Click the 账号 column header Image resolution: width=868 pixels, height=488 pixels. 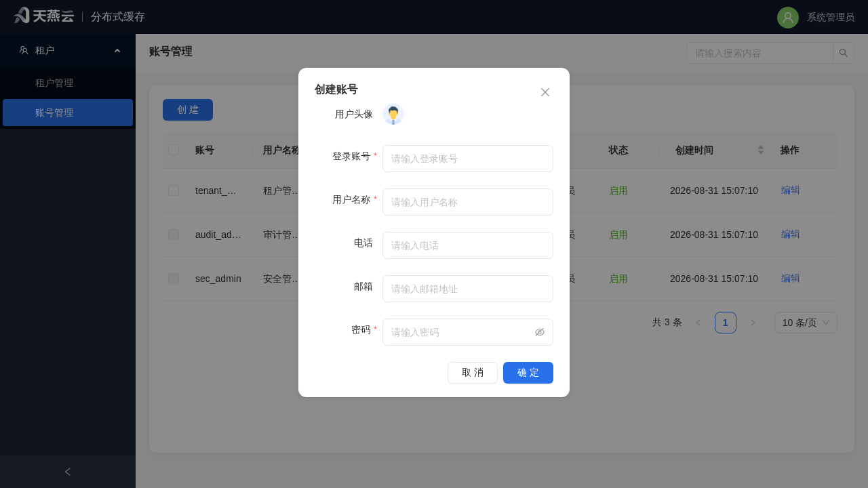pyautogui.click(x=205, y=150)
